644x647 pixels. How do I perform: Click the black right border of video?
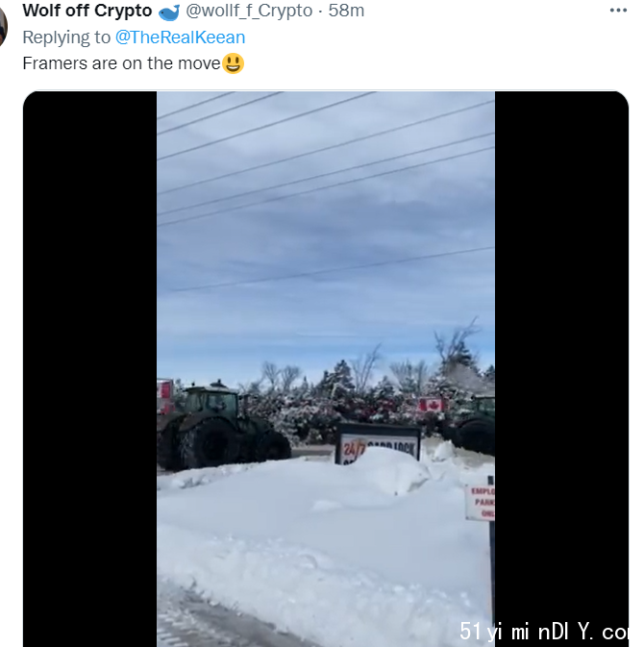(x=561, y=351)
